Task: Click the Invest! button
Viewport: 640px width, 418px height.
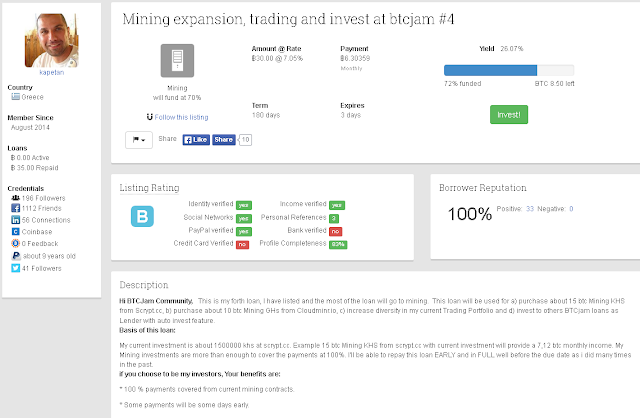Action: [509, 115]
